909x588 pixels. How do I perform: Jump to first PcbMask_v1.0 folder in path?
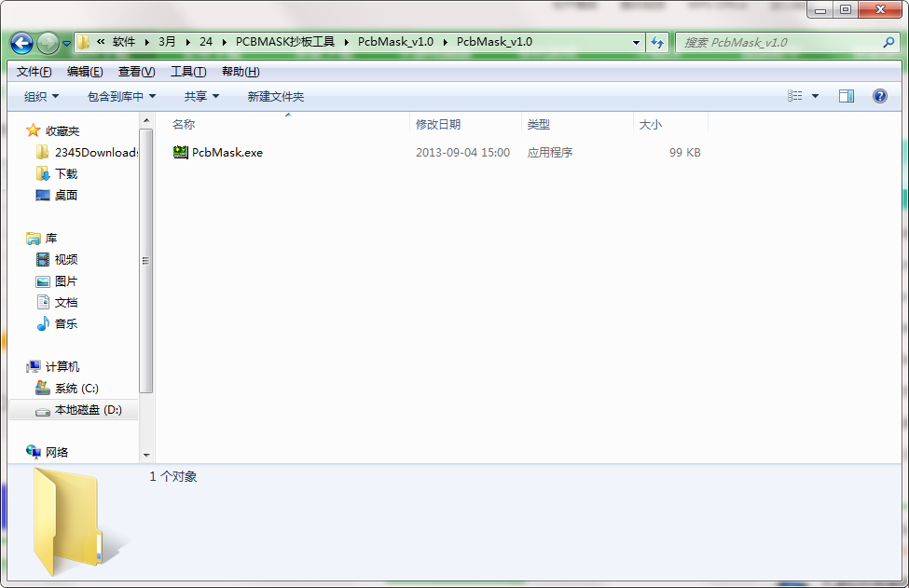point(395,42)
